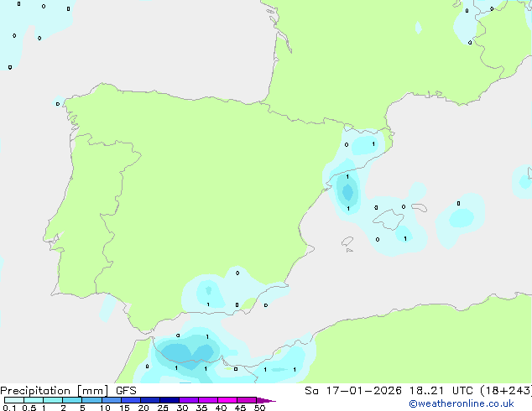
Task: Click the "18..21 UTC" time range text
Action: 441,391
